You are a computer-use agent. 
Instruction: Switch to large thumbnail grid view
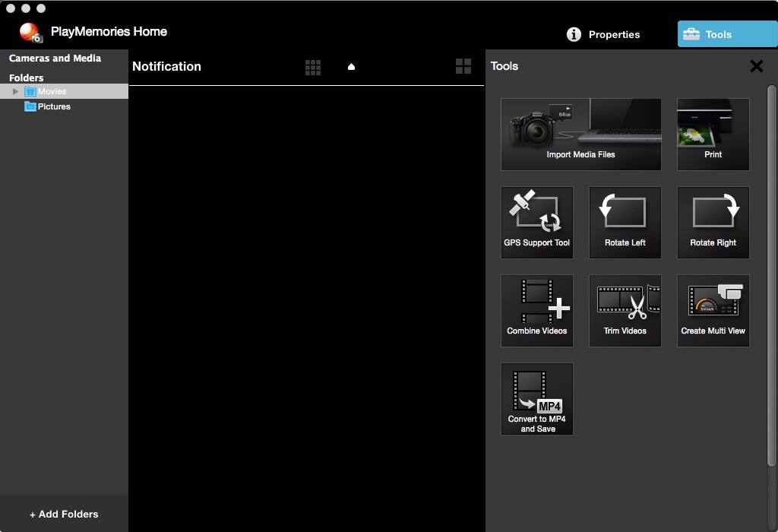tap(463, 66)
